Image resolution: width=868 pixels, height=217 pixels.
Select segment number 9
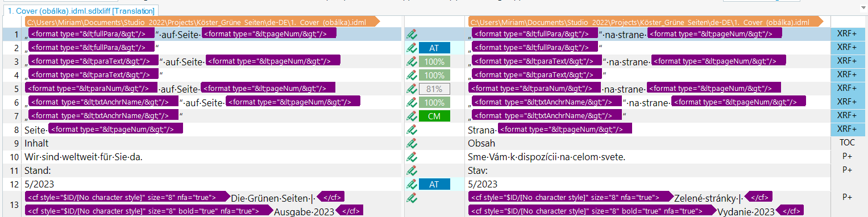[x=16, y=143]
